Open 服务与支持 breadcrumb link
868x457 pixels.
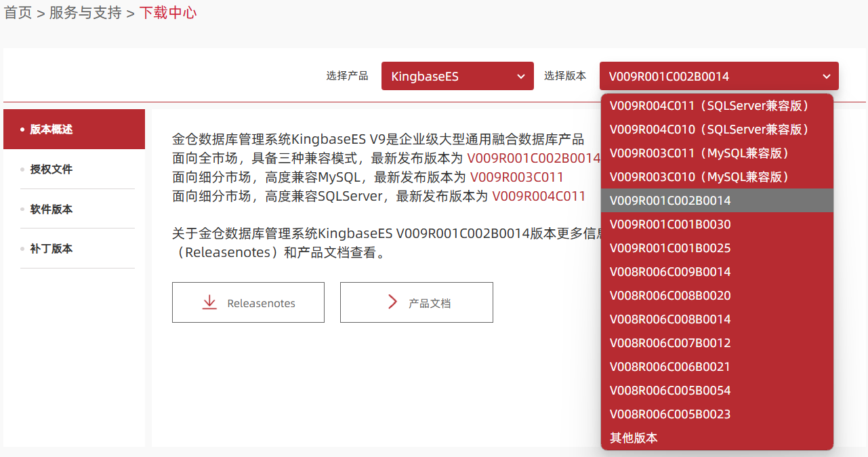point(85,13)
